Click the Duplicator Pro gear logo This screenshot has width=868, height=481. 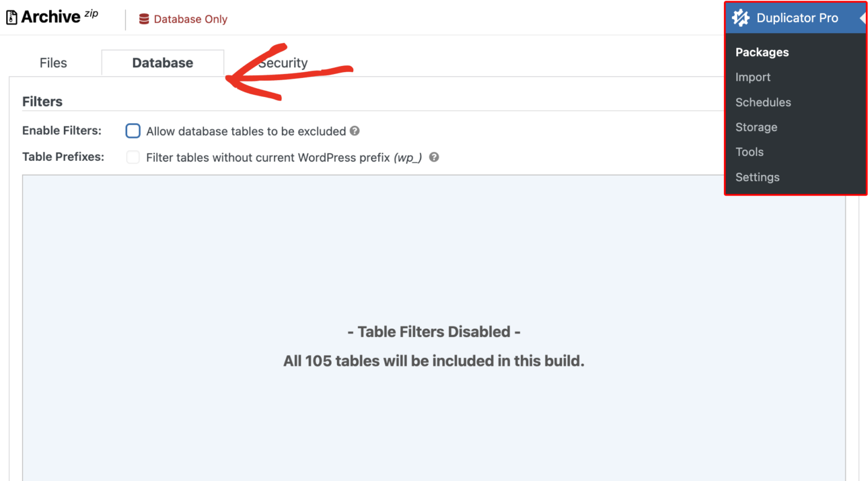740,18
